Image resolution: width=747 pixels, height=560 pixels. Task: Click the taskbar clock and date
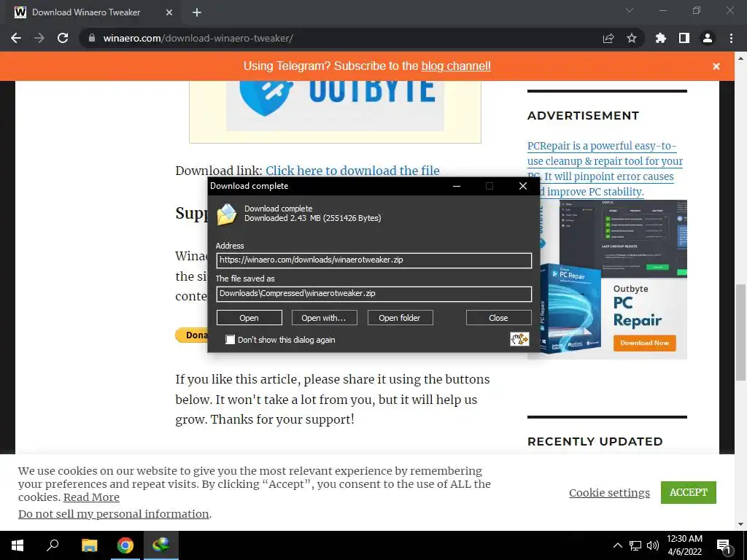click(684, 545)
